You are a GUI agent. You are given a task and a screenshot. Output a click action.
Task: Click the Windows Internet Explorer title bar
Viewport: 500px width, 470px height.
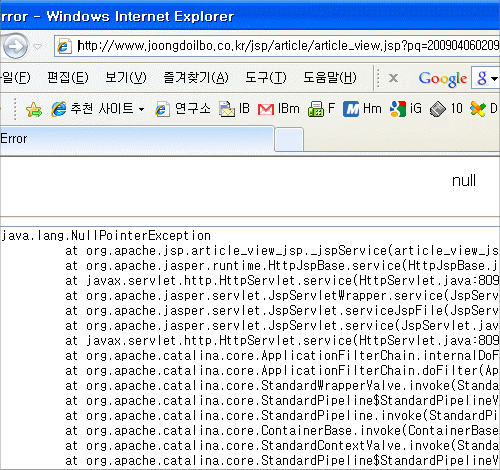pyautogui.click(x=250, y=16)
